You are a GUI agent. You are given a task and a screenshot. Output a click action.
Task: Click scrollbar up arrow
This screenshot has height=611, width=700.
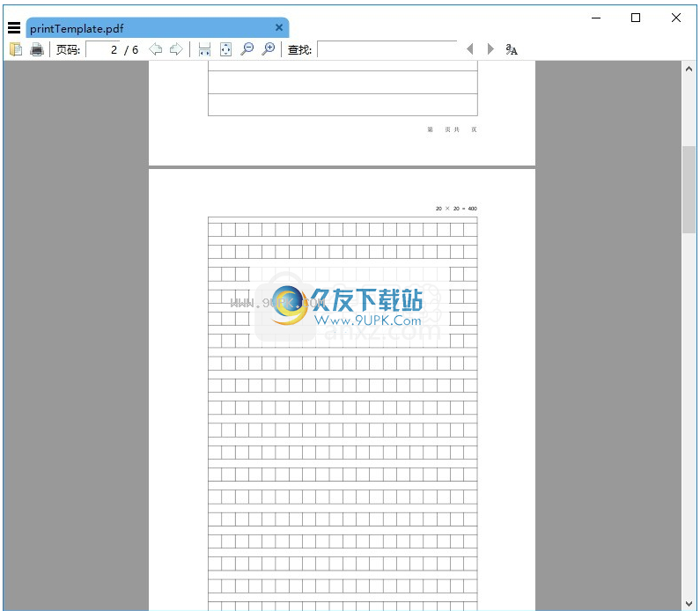689,69
